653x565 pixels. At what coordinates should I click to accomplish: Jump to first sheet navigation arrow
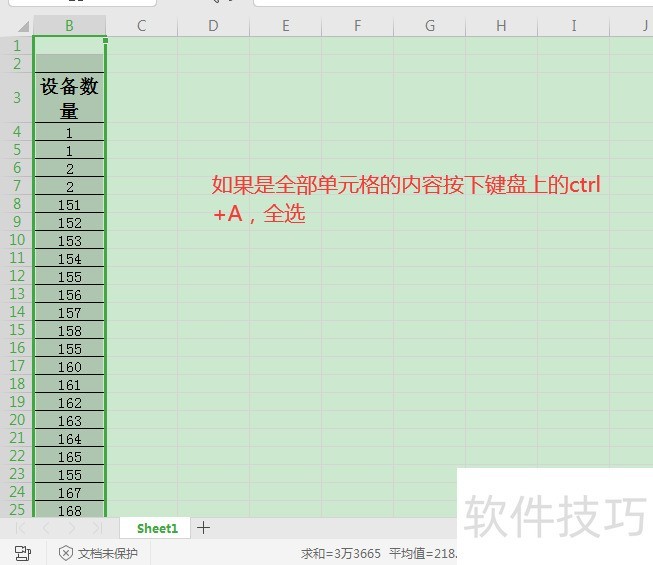pos(20,528)
